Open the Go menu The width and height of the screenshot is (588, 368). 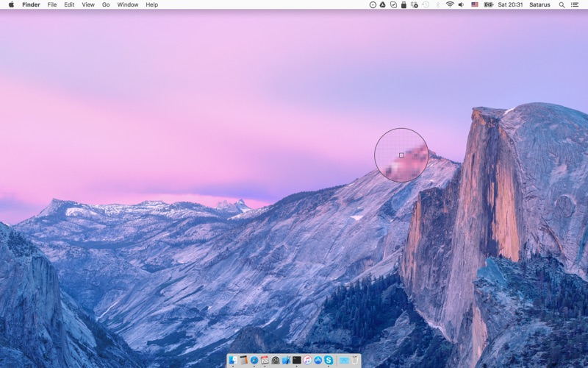[x=106, y=4]
